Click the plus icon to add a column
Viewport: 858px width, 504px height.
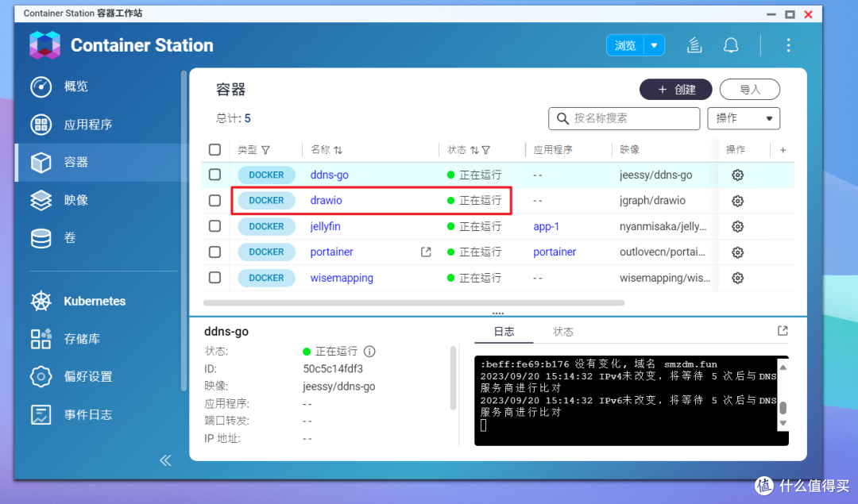tap(783, 150)
